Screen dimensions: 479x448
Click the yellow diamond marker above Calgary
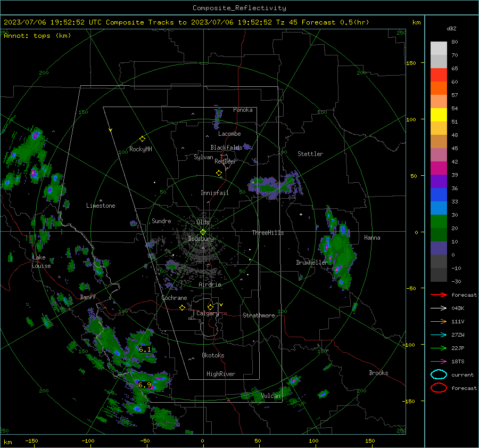(210, 307)
